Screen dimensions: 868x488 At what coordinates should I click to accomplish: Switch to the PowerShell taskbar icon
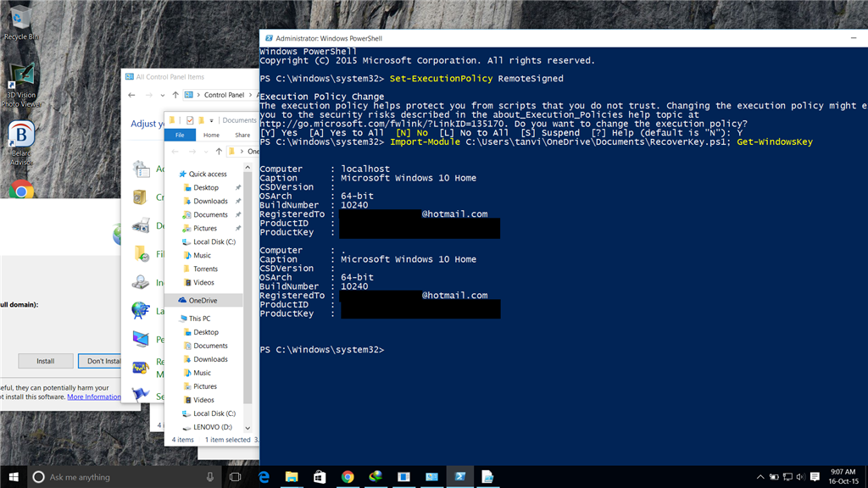[460, 476]
